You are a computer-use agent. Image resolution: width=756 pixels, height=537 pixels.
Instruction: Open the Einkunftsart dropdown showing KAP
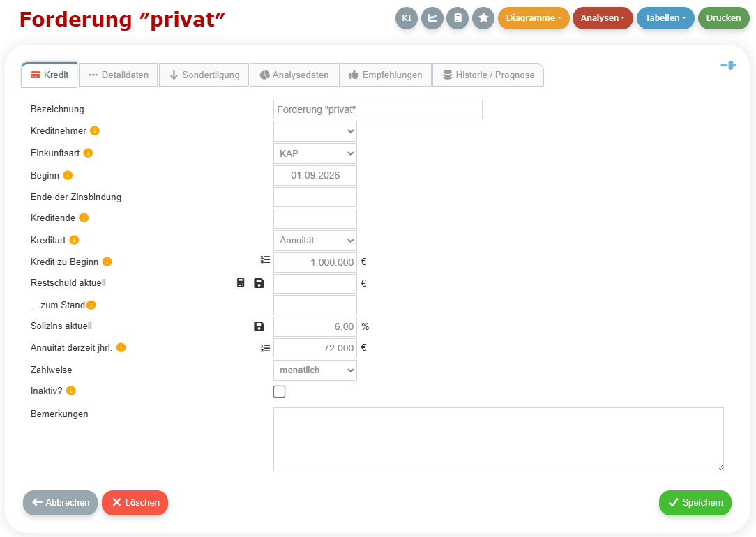315,153
